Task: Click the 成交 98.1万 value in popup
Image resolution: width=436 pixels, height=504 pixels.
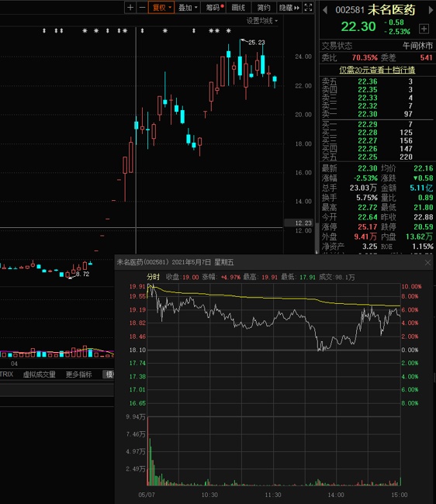Action: pos(346,277)
